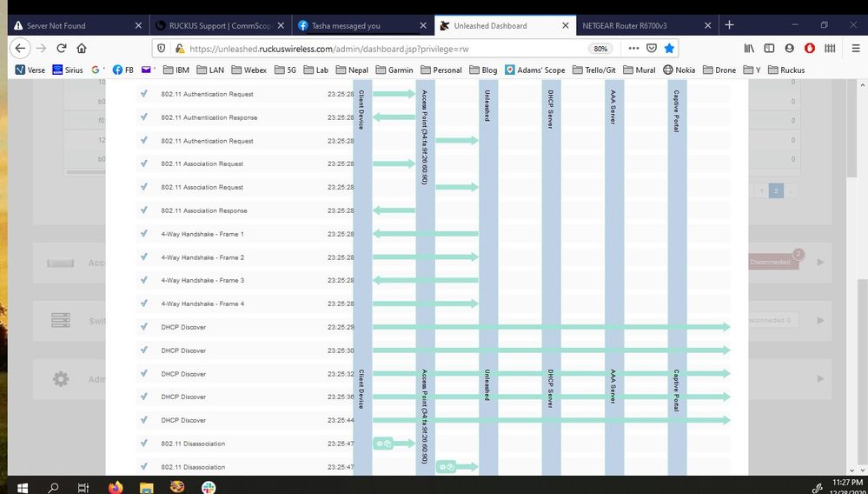Screen dimensions: 868x494
Task: Toggle the 4-Way Handshake Frame 1 checkmark
Action: pos(144,234)
